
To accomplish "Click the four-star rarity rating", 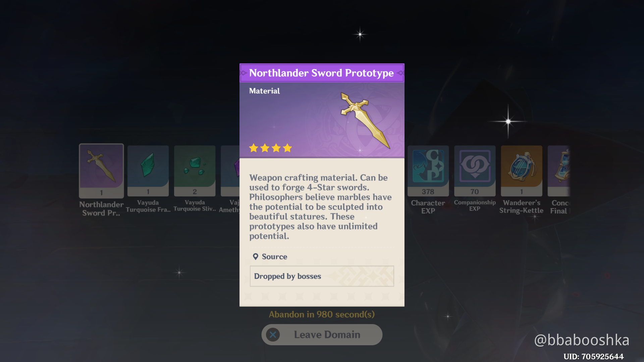I will (x=270, y=148).
